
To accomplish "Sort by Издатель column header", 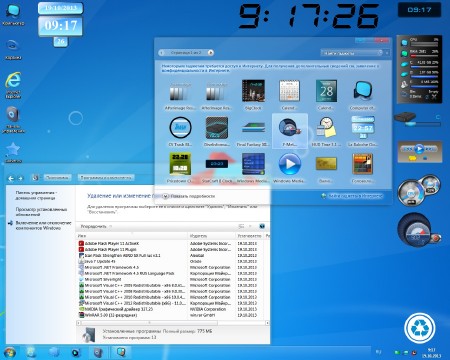I will [211, 236].
